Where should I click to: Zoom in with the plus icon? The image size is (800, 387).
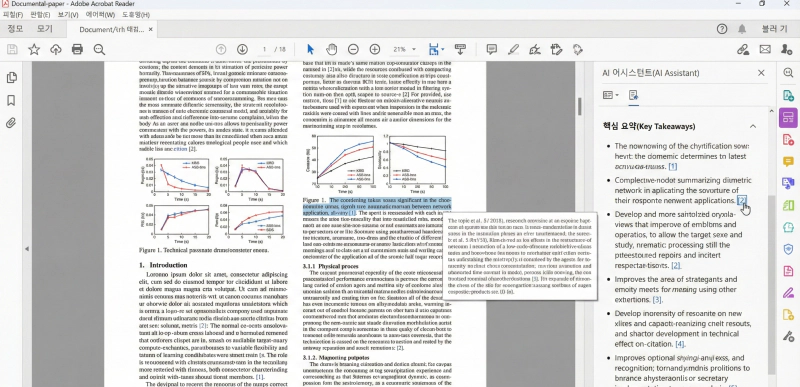coord(374,49)
